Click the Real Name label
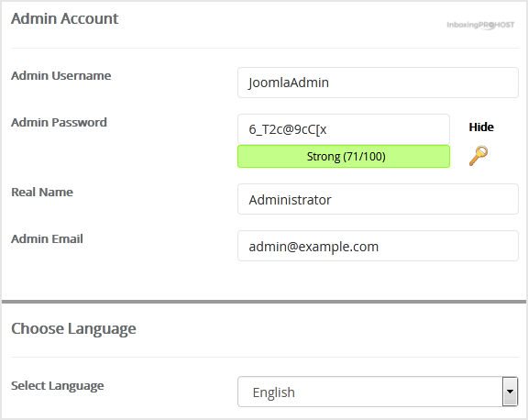 coord(42,192)
